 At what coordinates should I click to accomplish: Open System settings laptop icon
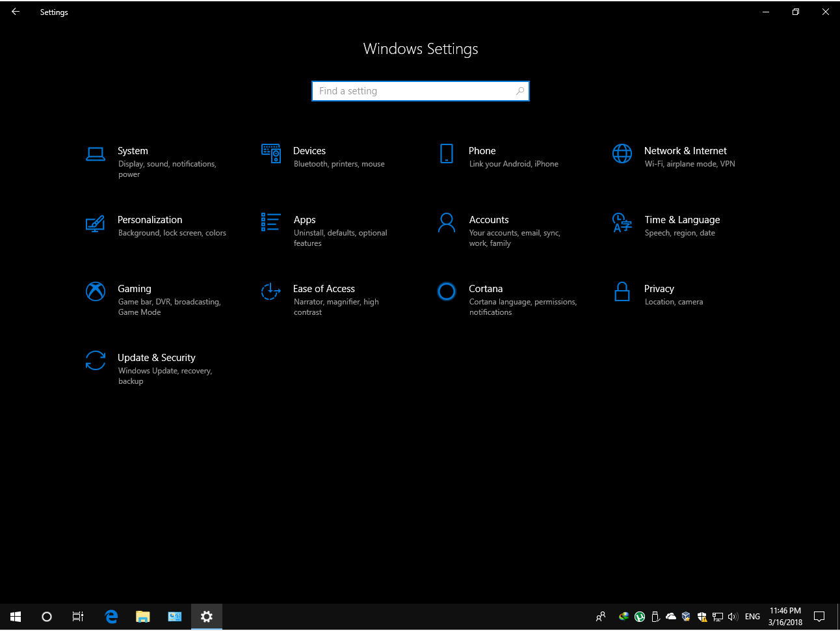96,154
